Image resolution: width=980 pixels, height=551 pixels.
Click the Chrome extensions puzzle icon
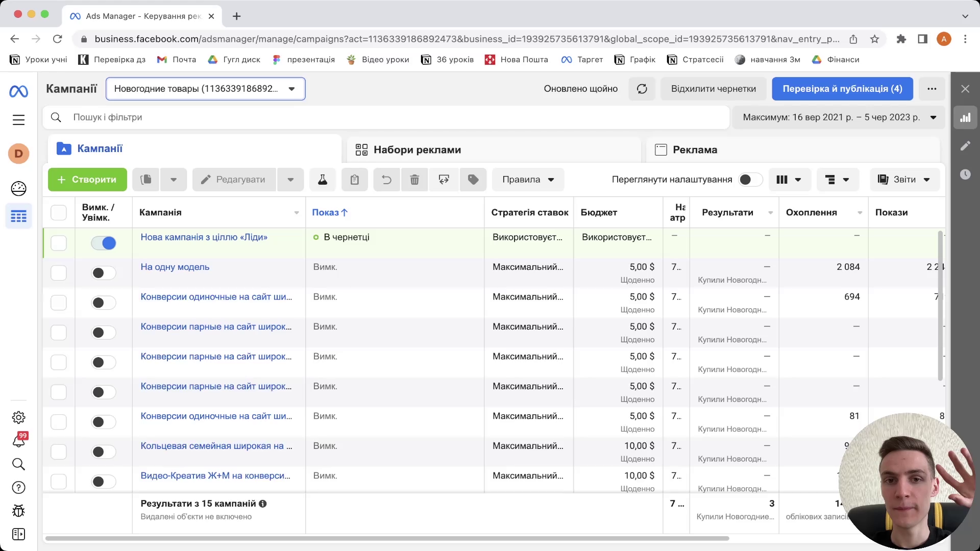(x=901, y=39)
